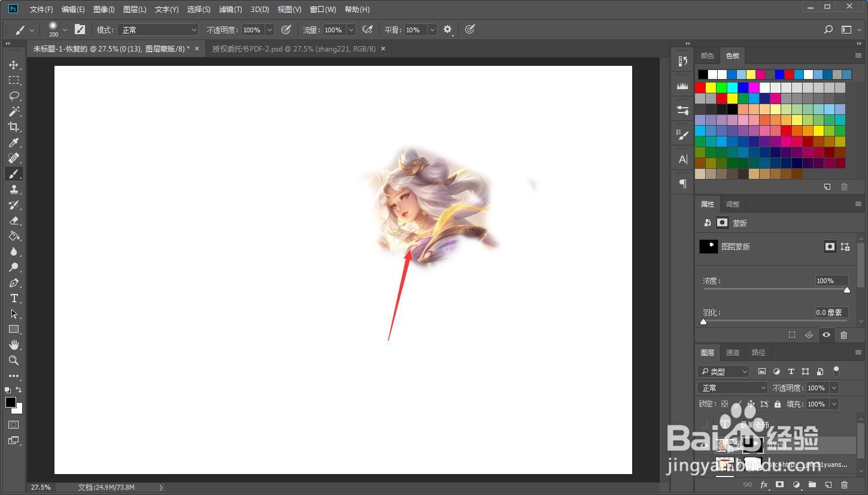Open the History panel icon
This screenshot has height=495, width=868.
point(682,61)
